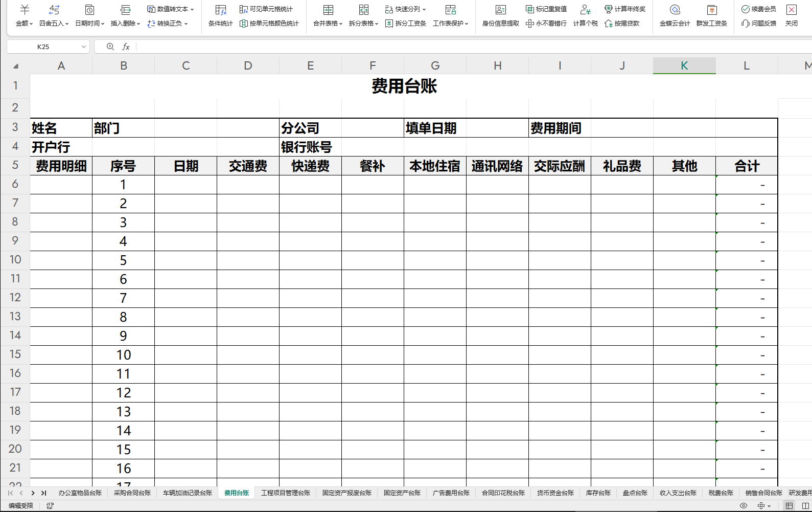Click the fx insert function icon
Viewport: 812px width, 512px height.
click(x=126, y=47)
